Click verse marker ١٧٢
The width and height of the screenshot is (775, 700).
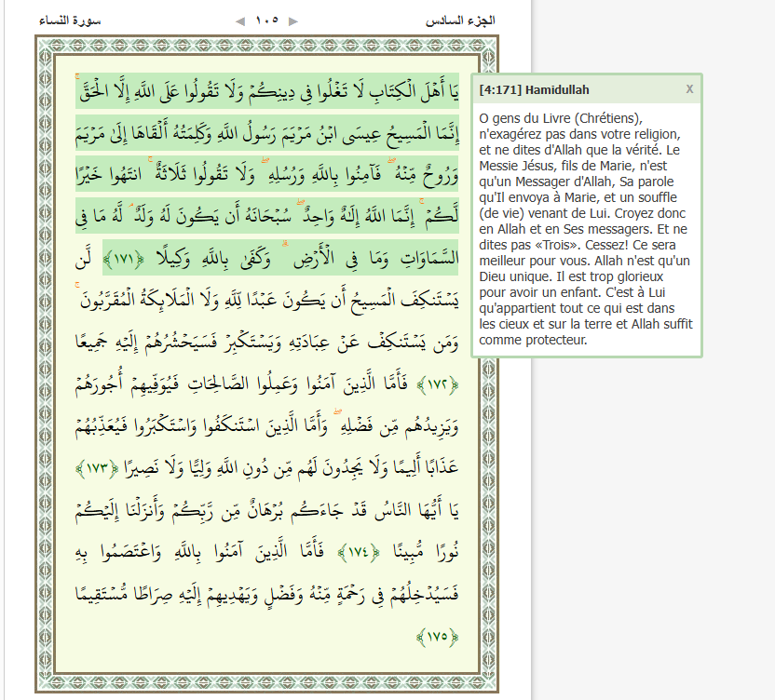click(x=438, y=384)
